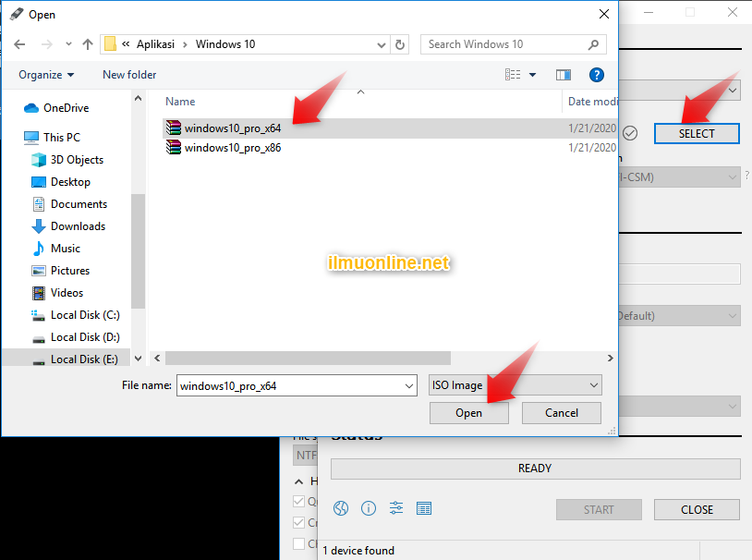Select the windows10_pro_x86 file
Screen dimensions: 752x560
[x=232, y=148]
